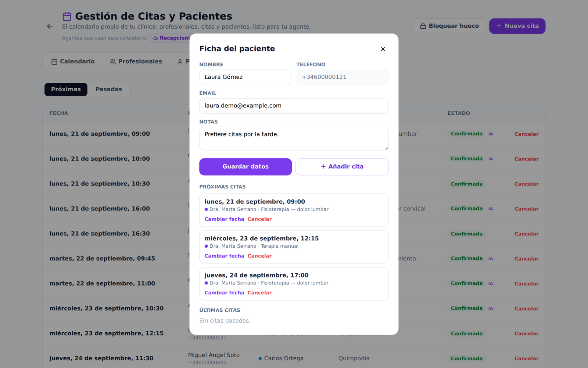588x368 pixels.
Task: Cancel the jueves 24 septiembre 17:00 card appointment
Action: [259, 293]
